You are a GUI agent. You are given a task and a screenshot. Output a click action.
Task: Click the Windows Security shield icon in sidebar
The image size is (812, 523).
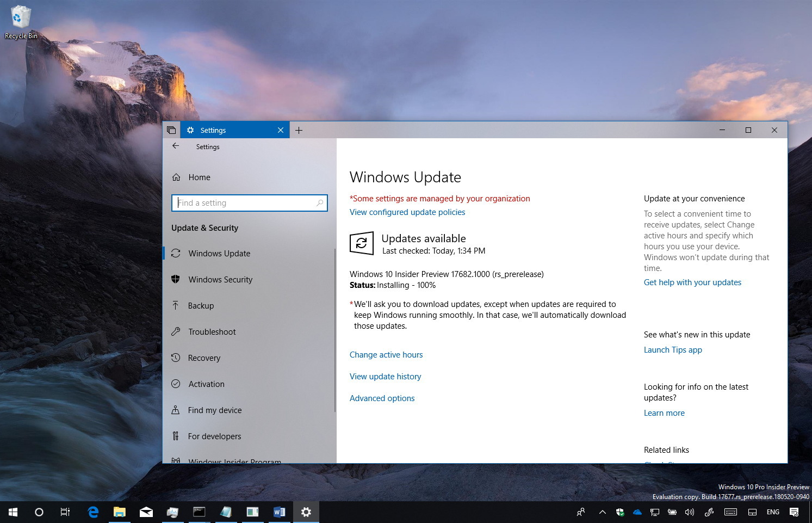click(176, 279)
